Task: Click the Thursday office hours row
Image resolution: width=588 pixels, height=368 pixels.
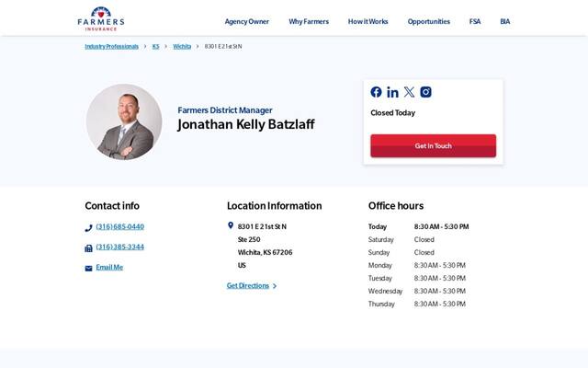Action: (417, 305)
